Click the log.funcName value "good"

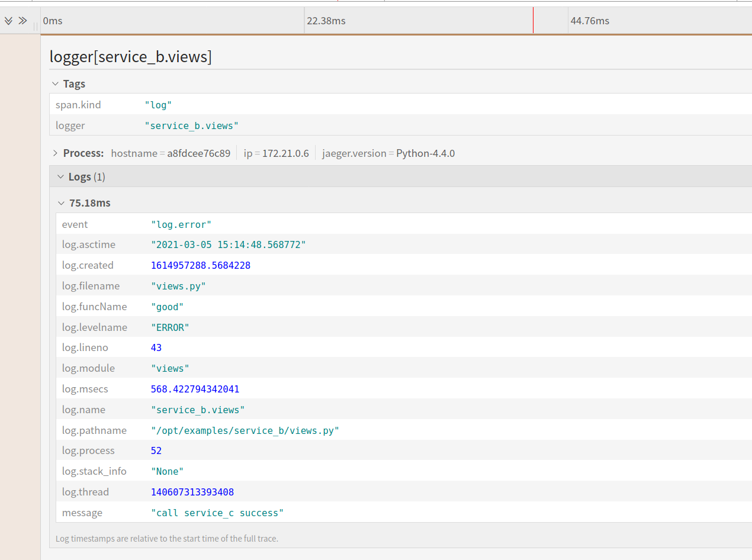point(168,307)
